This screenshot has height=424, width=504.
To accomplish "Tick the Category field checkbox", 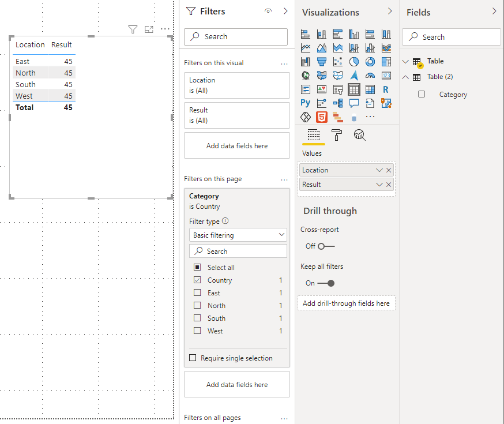I will click(422, 94).
